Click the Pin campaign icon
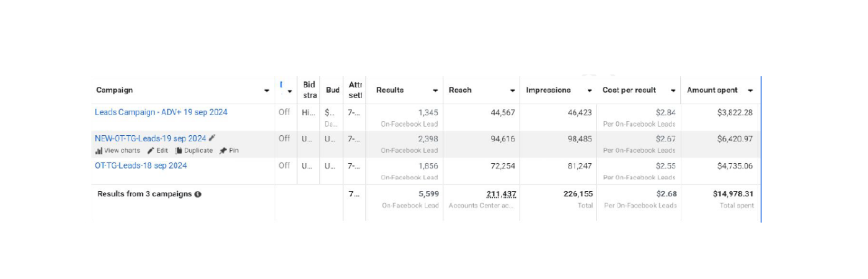Screen dimensions: 868x279 (x=223, y=151)
